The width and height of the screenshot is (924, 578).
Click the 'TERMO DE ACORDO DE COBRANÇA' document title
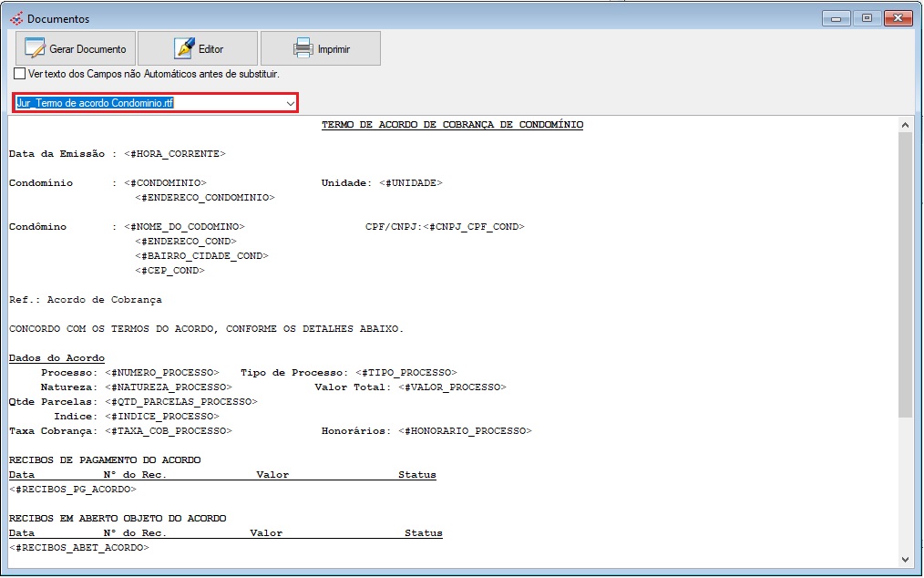coord(452,125)
